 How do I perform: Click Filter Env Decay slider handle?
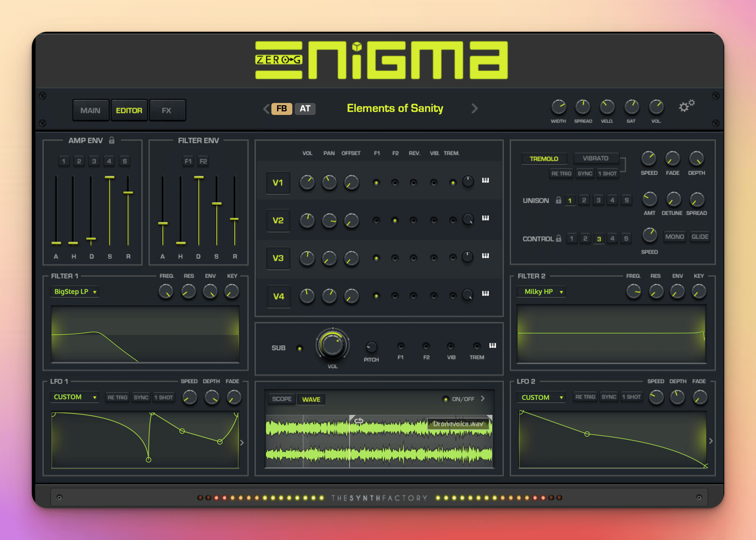tap(199, 177)
